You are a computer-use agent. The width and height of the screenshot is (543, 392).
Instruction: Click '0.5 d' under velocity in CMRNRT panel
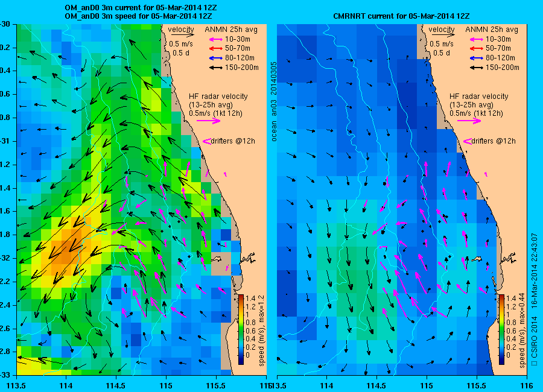point(442,53)
